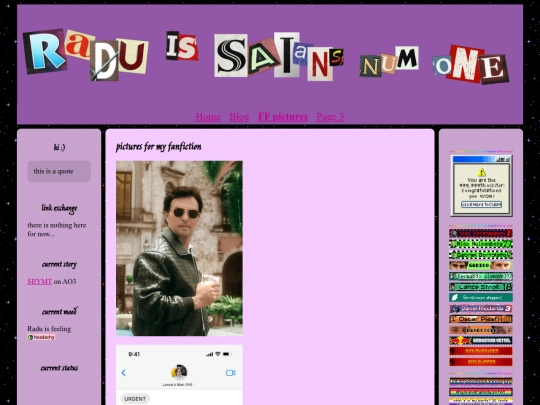Click the 'Radu is feeling' text
The image size is (540, 405).
pyautogui.click(x=49, y=329)
